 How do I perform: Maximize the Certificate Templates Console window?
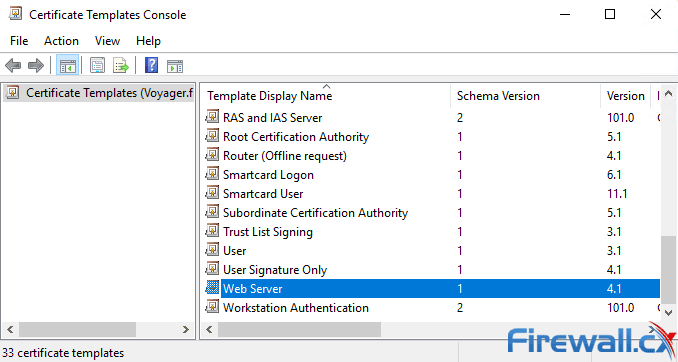[x=610, y=14]
